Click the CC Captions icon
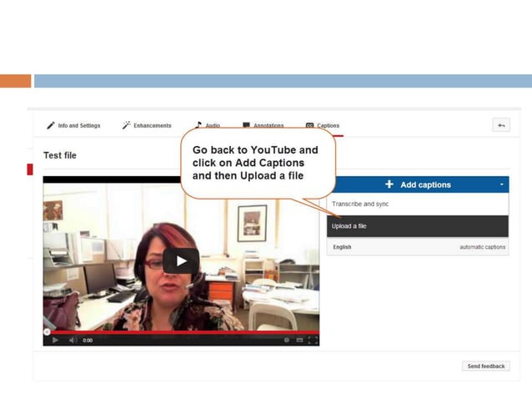The height and width of the screenshot is (399, 532). pyautogui.click(x=309, y=126)
